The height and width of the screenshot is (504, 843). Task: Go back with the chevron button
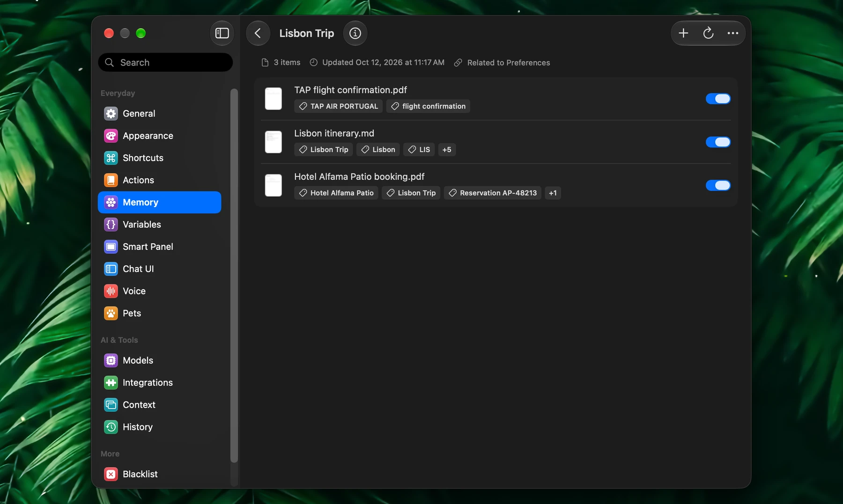258,33
